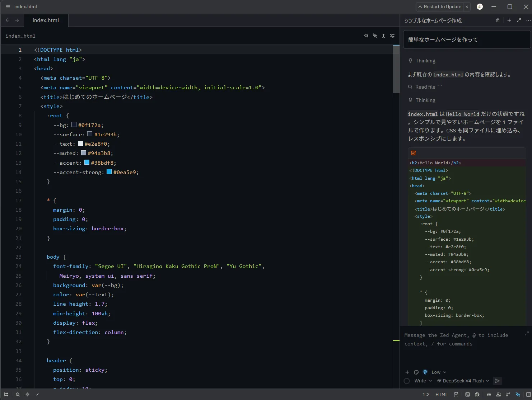This screenshot has width=532, height=400.
Task: Open the DeepSeek V4 Flash model selector
Action: [x=463, y=381]
